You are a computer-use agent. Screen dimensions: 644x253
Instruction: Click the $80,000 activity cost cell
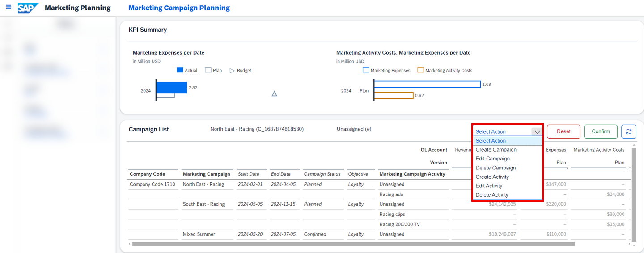[x=615, y=215]
